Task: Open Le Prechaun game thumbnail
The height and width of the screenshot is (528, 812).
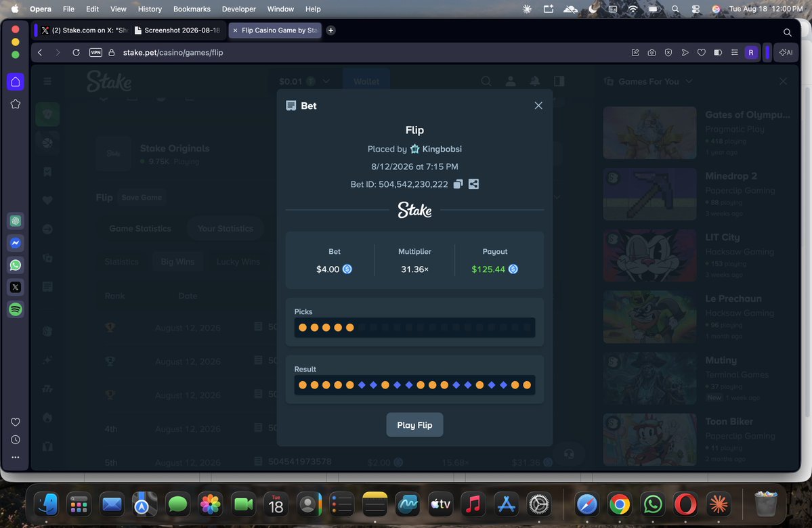Action: click(649, 317)
